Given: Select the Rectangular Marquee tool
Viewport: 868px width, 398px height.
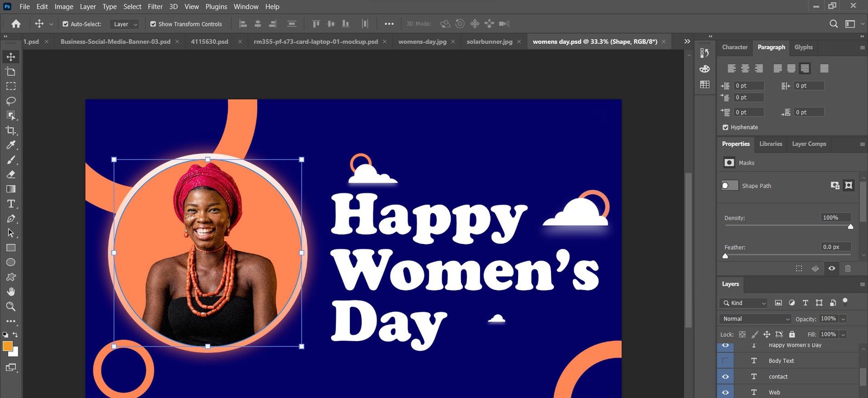Looking at the screenshot, I should [11, 86].
